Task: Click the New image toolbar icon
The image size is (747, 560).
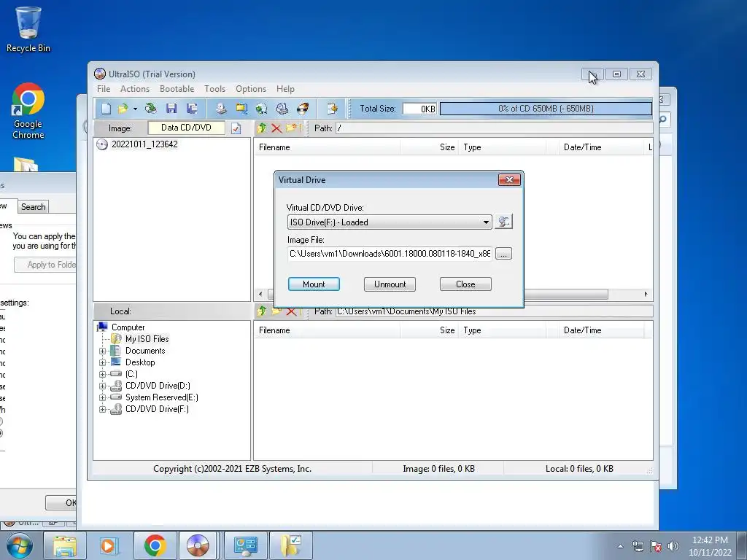Action: point(106,109)
